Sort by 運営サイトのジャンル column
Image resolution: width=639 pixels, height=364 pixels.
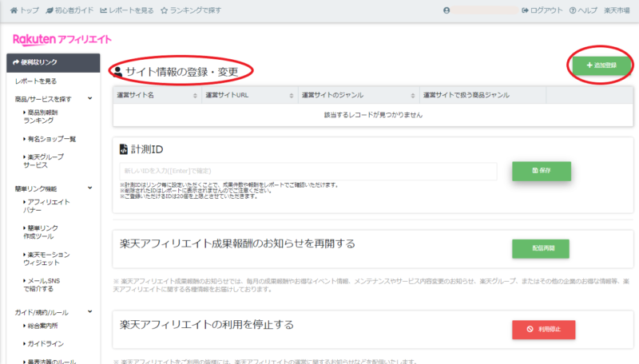[x=358, y=95]
